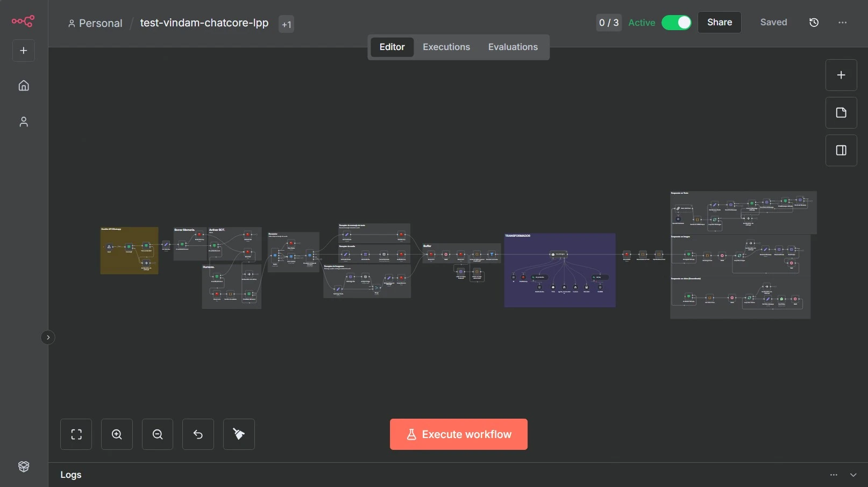Click the n8n logo icon
Viewport: 868px width, 487px height.
click(x=23, y=21)
